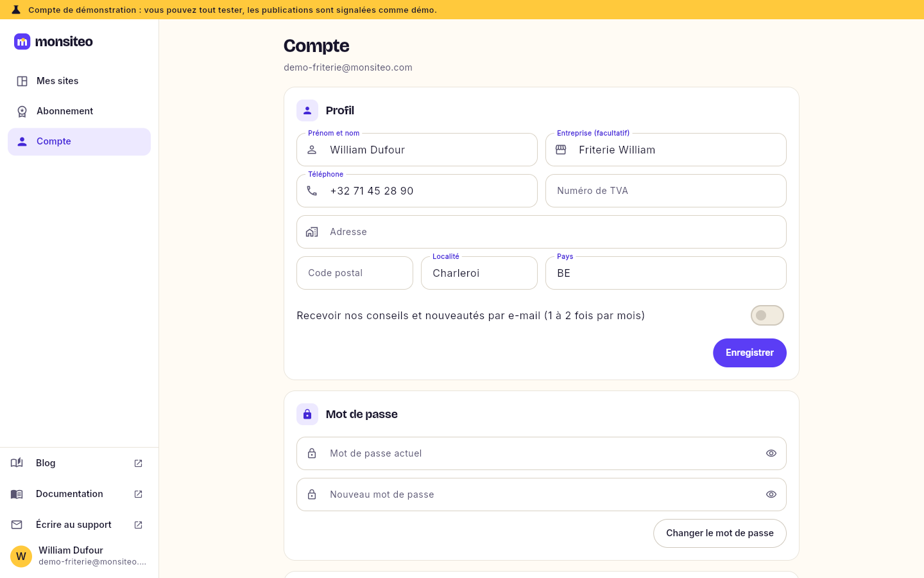Open the Documentation link
Viewport: 924px width, 578px height.
(x=79, y=494)
